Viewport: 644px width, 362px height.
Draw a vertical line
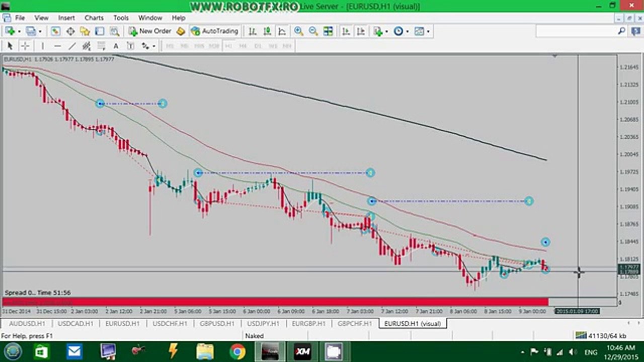coord(42,46)
